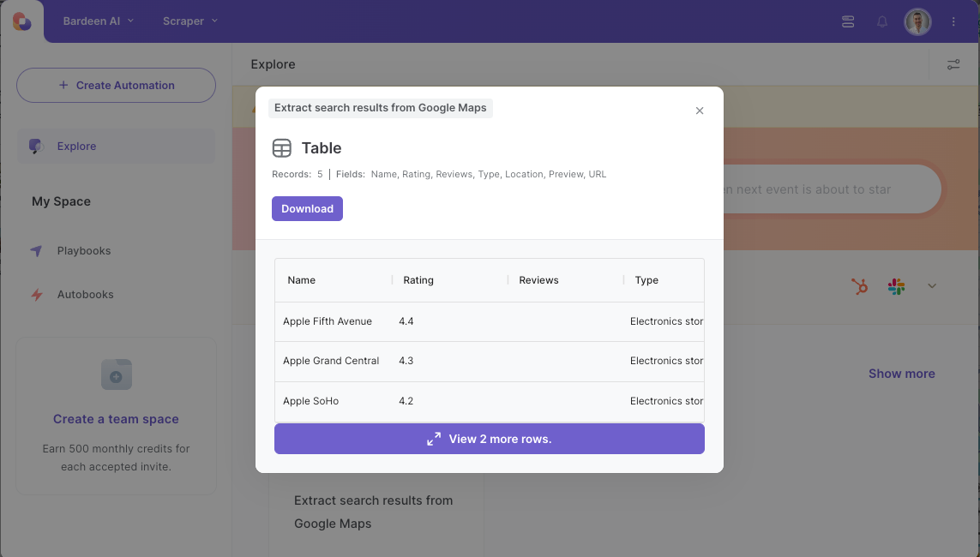Screen dimensions: 980x557
Task: Open the Scraper dropdown menu
Action: point(190,21)
